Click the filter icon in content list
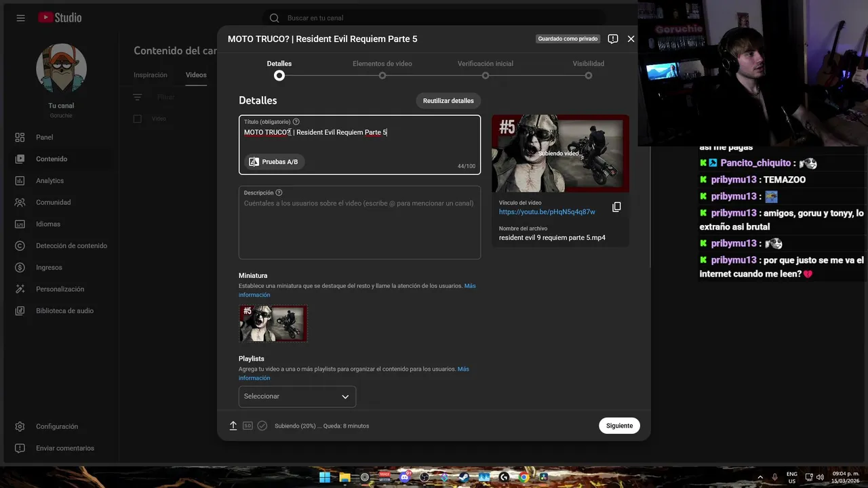The height and width of the screenshot is (488, 868). pyautogui.click(x=138, y=97)
